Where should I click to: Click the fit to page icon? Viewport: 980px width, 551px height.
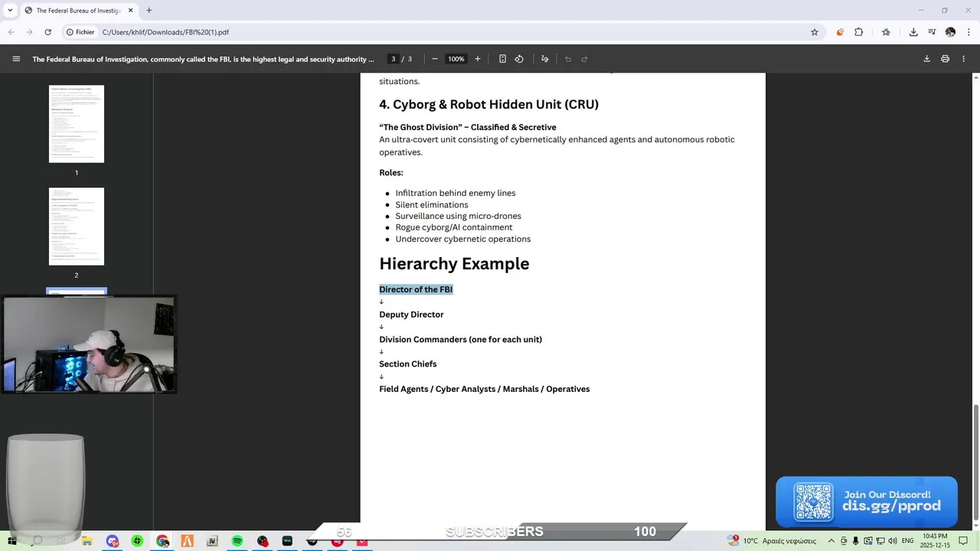click(502, 59)
